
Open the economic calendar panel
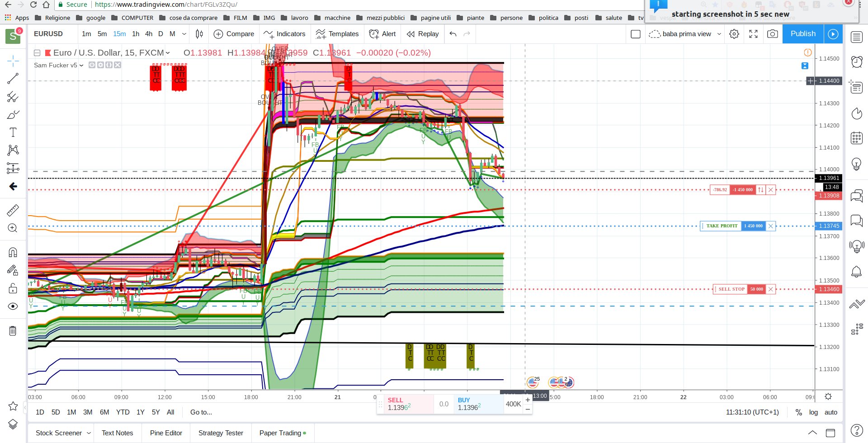pos(857,138)
